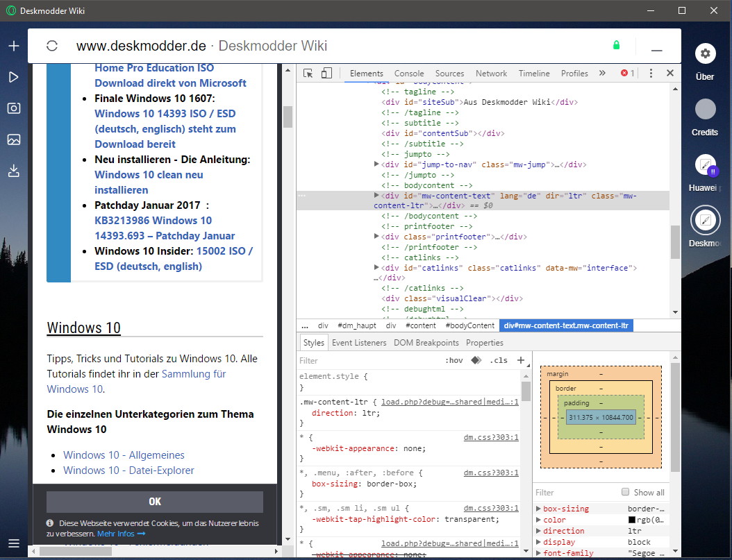Open the hamburger menu icon at bottom left
Image resolution: width=732 pixels, height=560 pixels.
(14, 543)
